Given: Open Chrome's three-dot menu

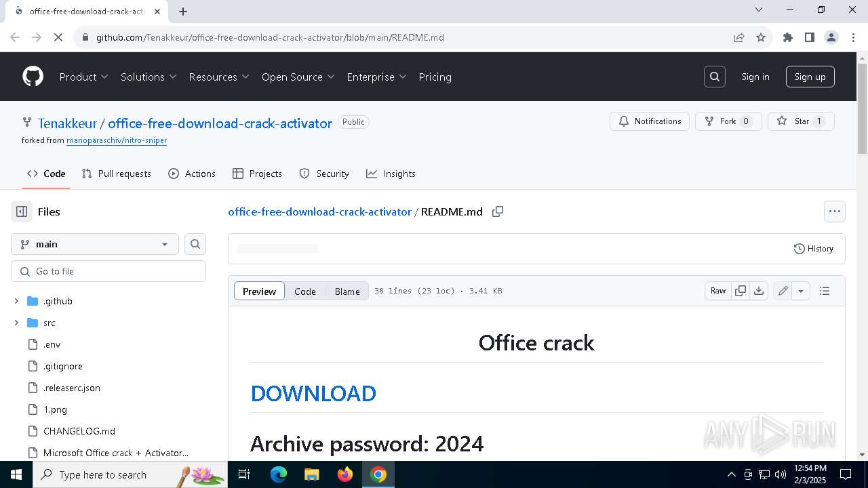Looking at the screenshot, I should pos(853,37).
